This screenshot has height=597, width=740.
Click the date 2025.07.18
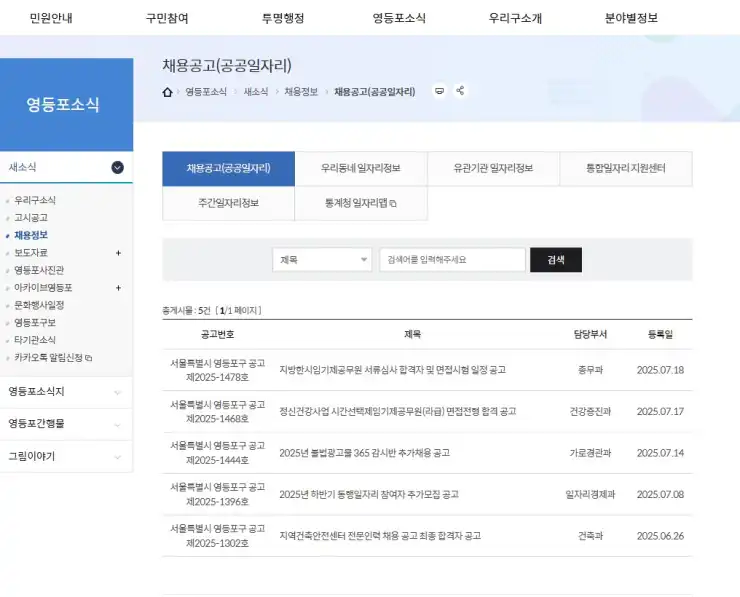click(x=660, y=370)
